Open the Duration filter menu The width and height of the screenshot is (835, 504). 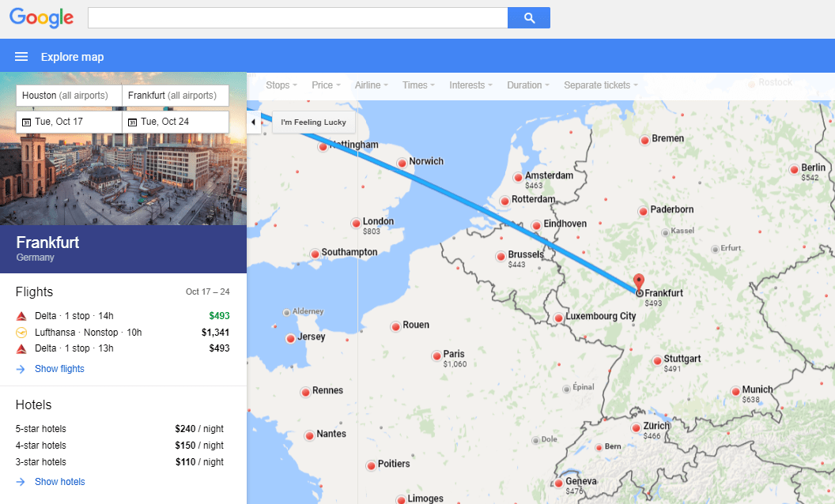[x=527, y=85]
